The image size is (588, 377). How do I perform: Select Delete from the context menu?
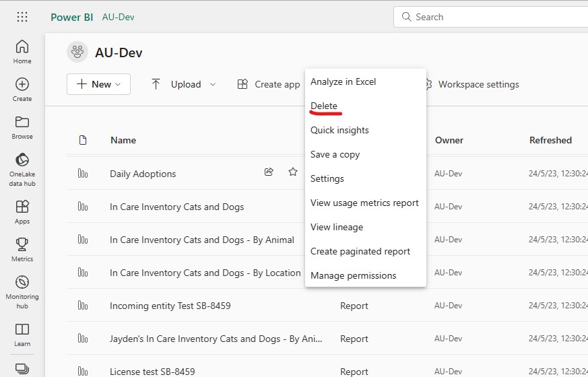(324, 106)
